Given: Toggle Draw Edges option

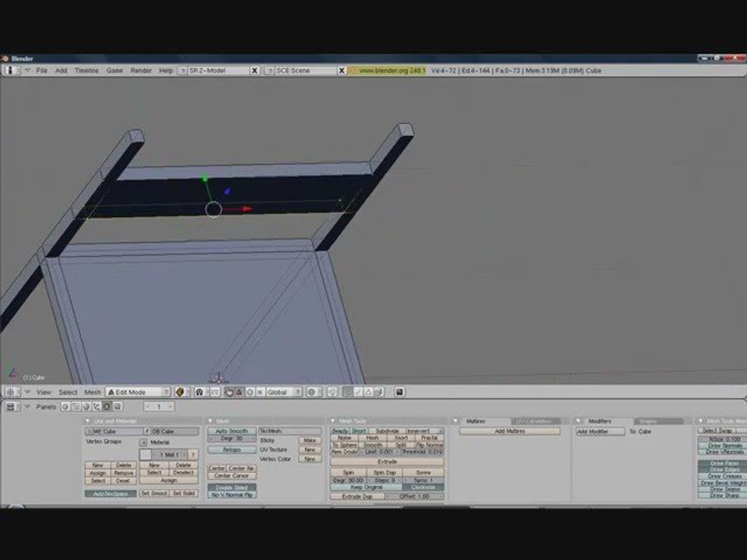Looking at the screenshot, I should pos(724,470).
